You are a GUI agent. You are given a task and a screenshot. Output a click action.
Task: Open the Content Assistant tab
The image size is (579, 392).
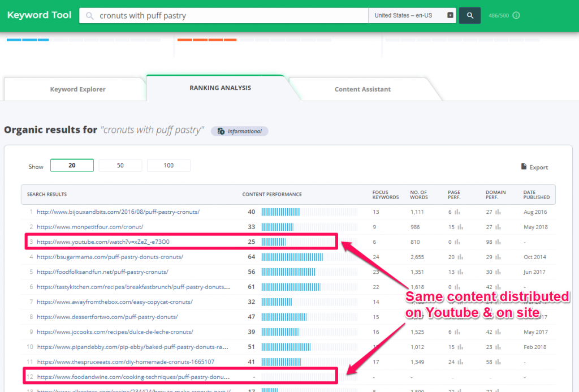362,89
